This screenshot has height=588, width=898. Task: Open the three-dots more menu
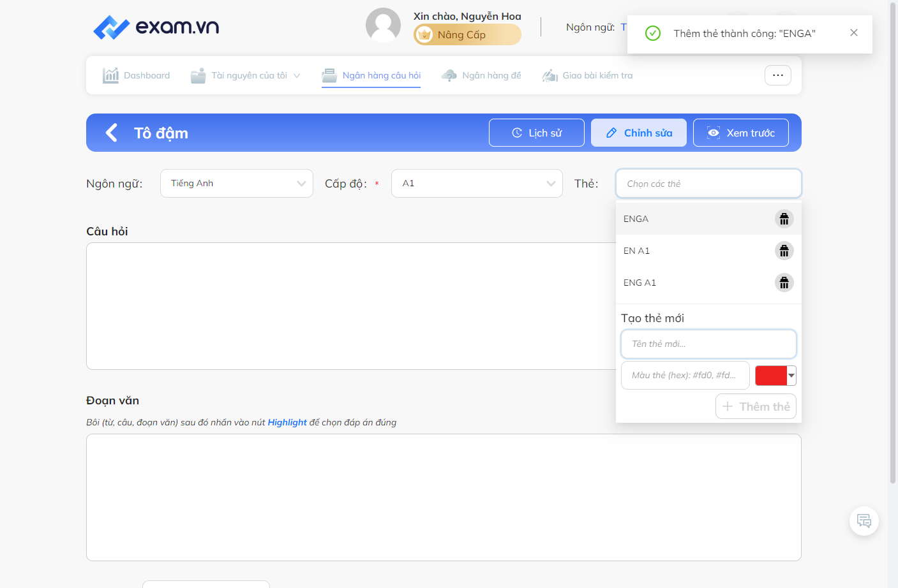(x=778, y=75)
